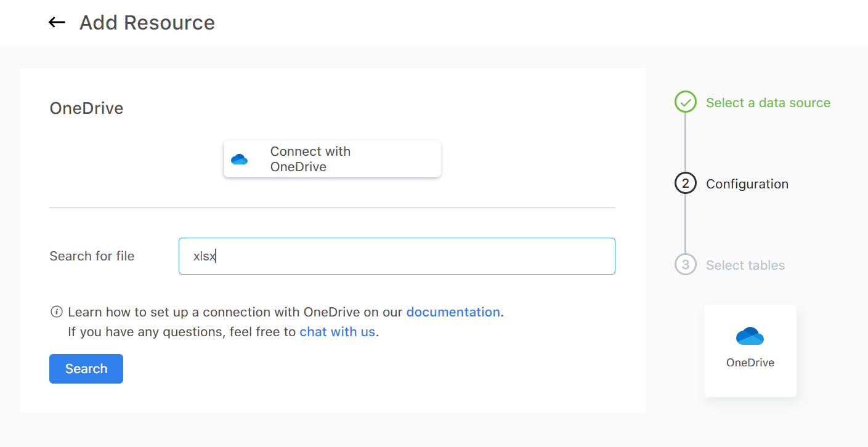The image size is (868, 447).
Task: Select the Select tables step label
Action: (745, 265)
